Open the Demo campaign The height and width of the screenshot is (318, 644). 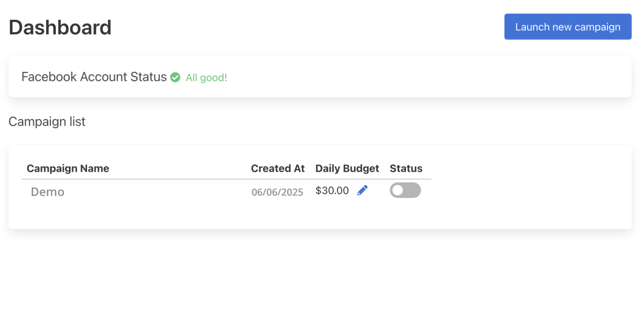coord(47,192)
